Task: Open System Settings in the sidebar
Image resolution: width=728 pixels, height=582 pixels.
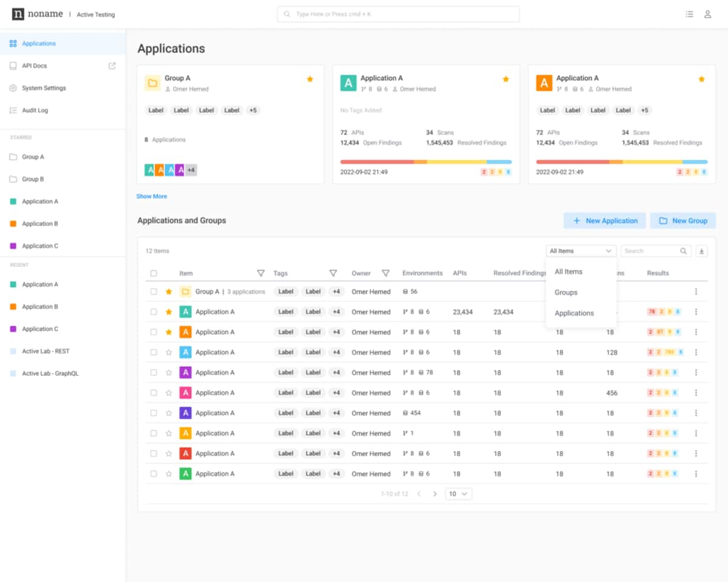Action: coord(44,88)
